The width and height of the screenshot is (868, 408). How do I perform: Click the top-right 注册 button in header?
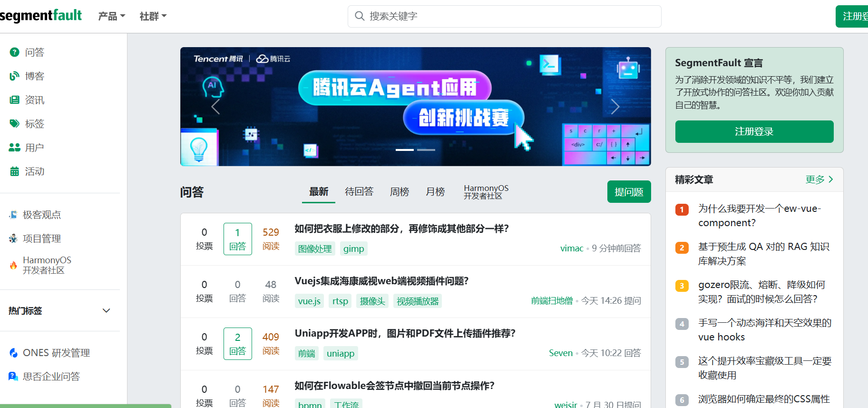852,16
